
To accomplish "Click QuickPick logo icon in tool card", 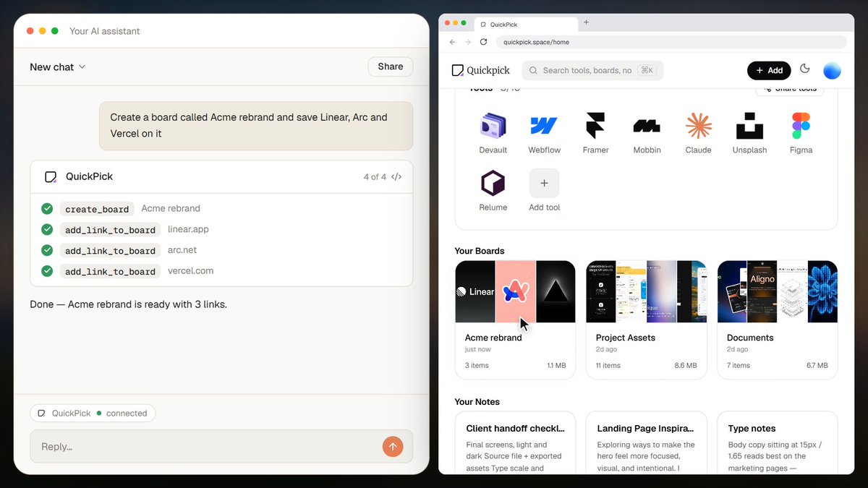I will (x=51, y=176).
